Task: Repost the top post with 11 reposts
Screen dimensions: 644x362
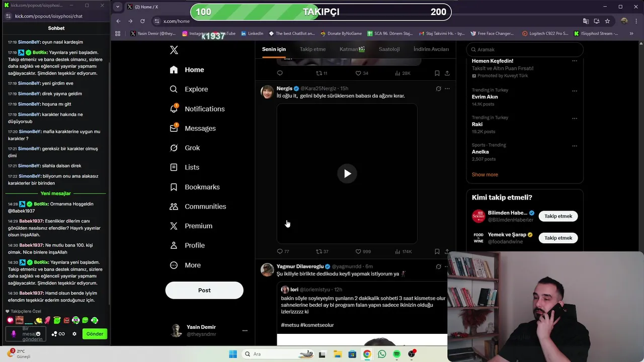Action: click(x=321, y=73)
